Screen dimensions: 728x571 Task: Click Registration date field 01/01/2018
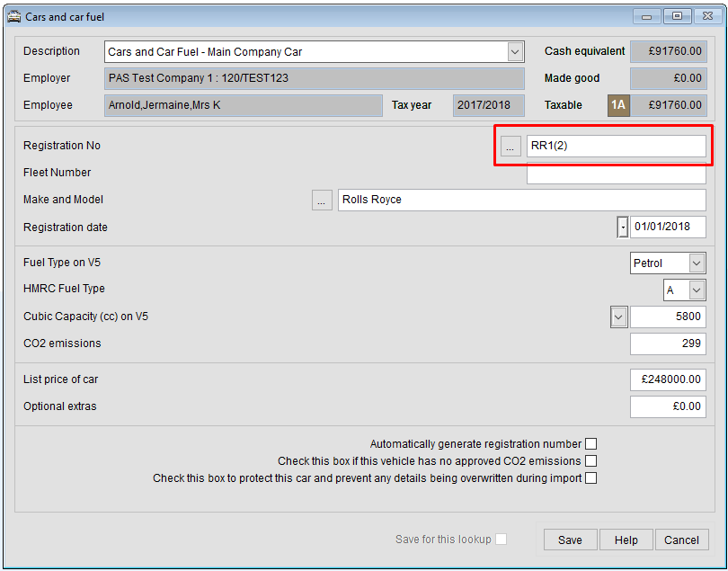(x=668, y=228)
